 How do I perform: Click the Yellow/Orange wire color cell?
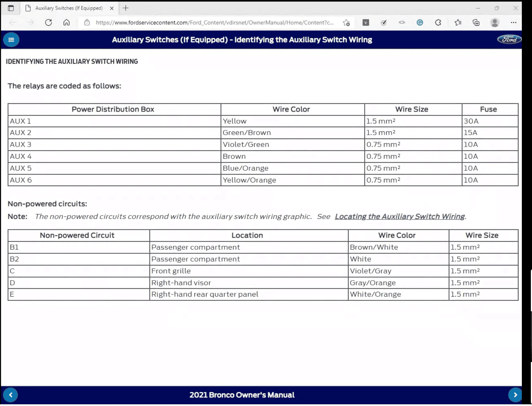(293, 180)
